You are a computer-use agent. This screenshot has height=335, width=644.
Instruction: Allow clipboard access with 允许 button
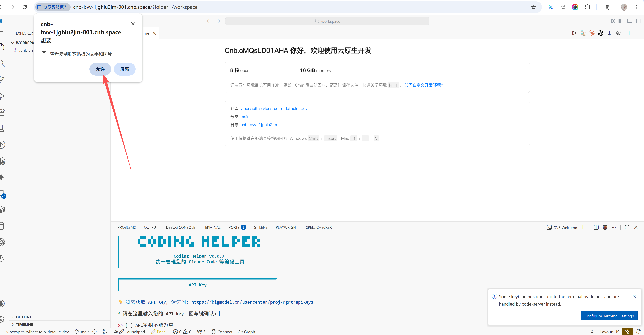coord(100,69)
